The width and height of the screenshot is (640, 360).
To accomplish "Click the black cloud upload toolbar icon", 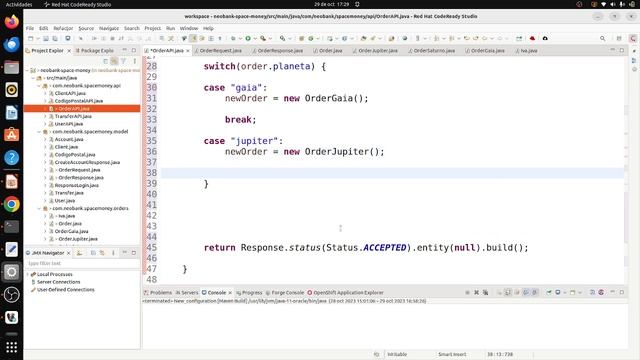I will pyautogui.click(x=545, y=38).
